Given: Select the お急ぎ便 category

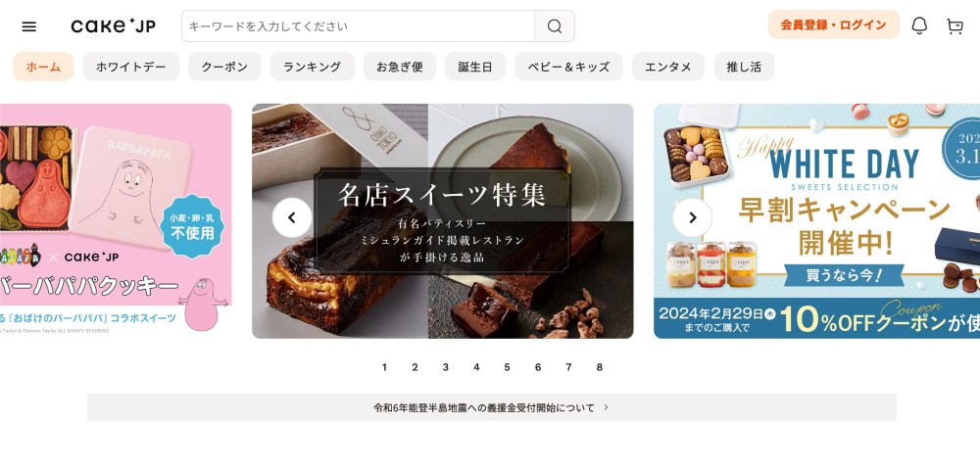Looking at the screenshot, I should pyautogui.click(x=400, y=67).
